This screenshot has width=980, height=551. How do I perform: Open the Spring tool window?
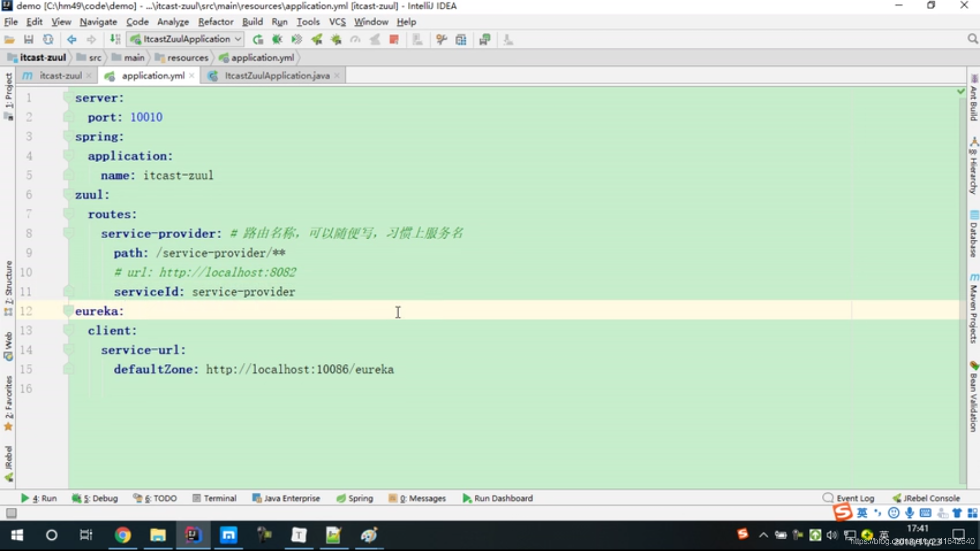[x=355, y=498]
